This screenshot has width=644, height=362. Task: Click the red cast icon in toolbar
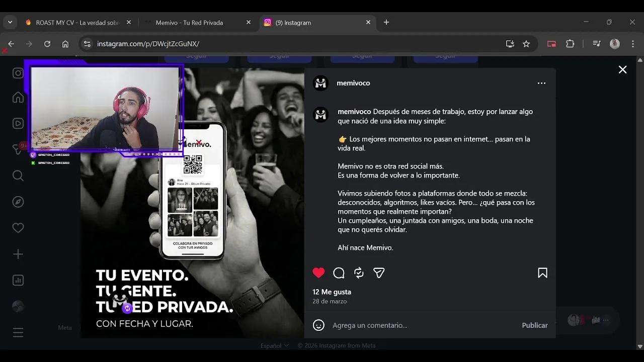pos(551,44)
